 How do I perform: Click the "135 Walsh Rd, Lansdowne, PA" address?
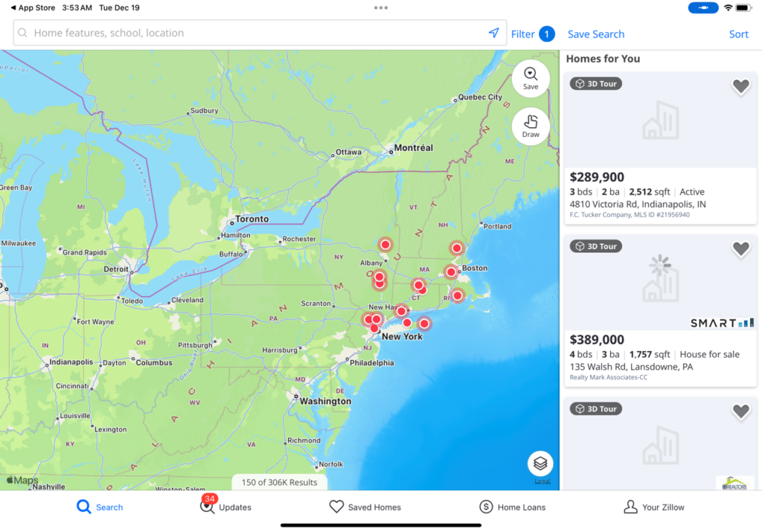(x=631, y=367)
